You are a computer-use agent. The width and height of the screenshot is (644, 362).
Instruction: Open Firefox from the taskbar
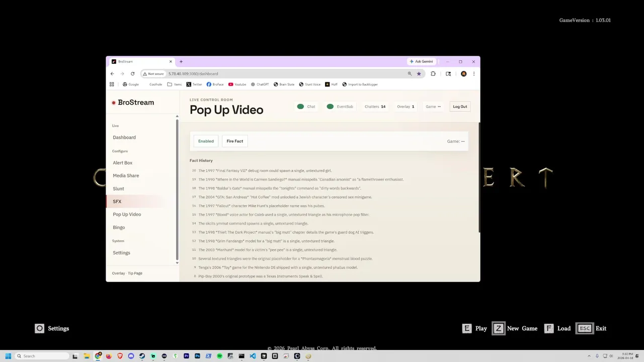pyautogui.click(x=109, y=356)
